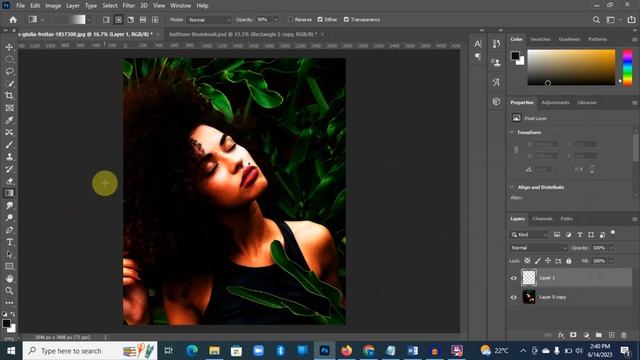Select the Zoom tool
This screenshot has height=360, width=640.
pos(9,291)
